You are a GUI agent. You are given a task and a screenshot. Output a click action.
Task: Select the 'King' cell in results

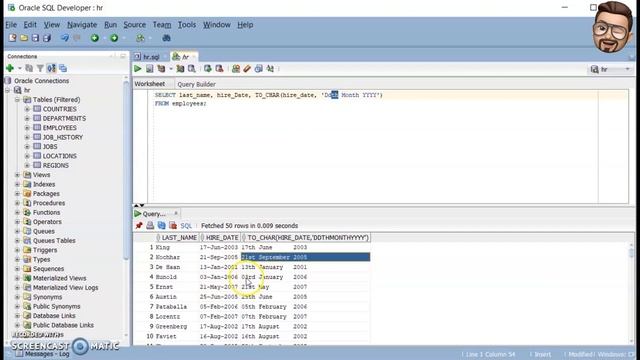point(177,247)
